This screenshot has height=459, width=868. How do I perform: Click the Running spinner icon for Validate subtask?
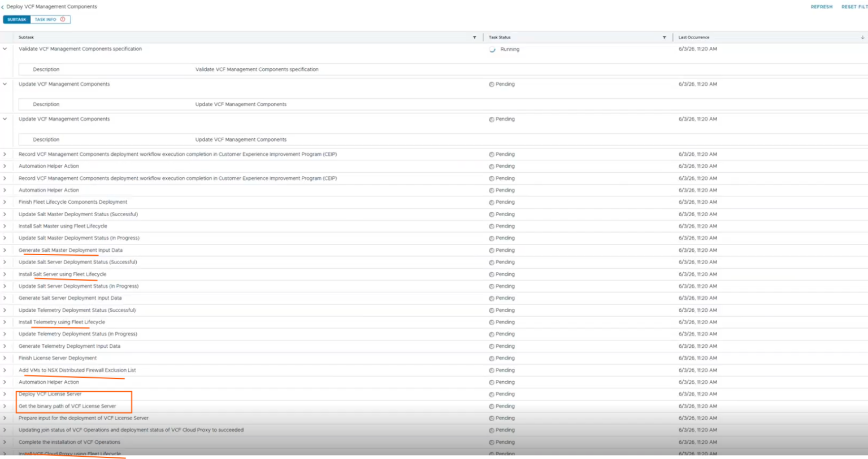[x=492, y=50]
